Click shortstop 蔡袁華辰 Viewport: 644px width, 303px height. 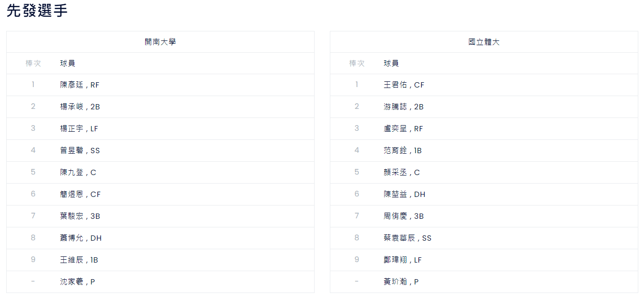click(407, 238)
